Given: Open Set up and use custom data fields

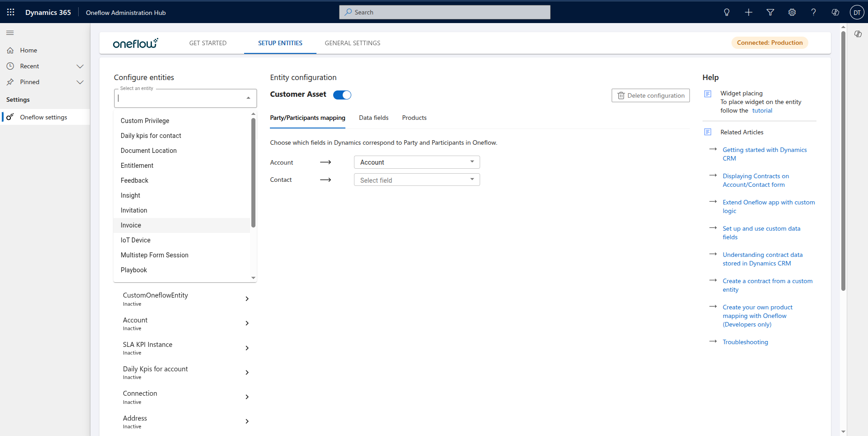Looking at the screenshot, I should pyautogui.click(x=761, y=232).
